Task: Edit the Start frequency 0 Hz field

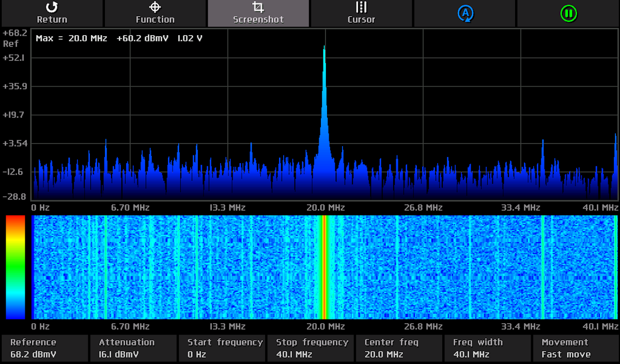Action: click(222, 349)
